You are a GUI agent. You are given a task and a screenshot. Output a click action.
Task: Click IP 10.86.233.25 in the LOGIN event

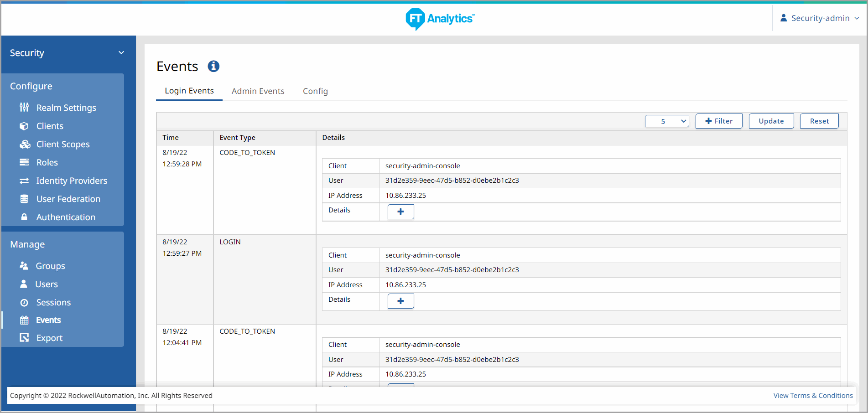coord(405,284)
